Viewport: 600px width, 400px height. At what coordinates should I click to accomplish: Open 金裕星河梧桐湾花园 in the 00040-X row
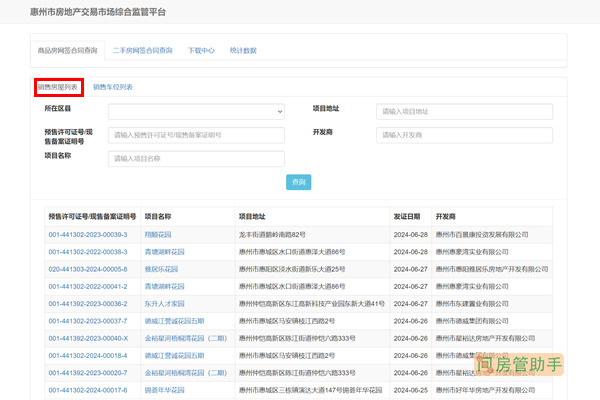point(186,338)
